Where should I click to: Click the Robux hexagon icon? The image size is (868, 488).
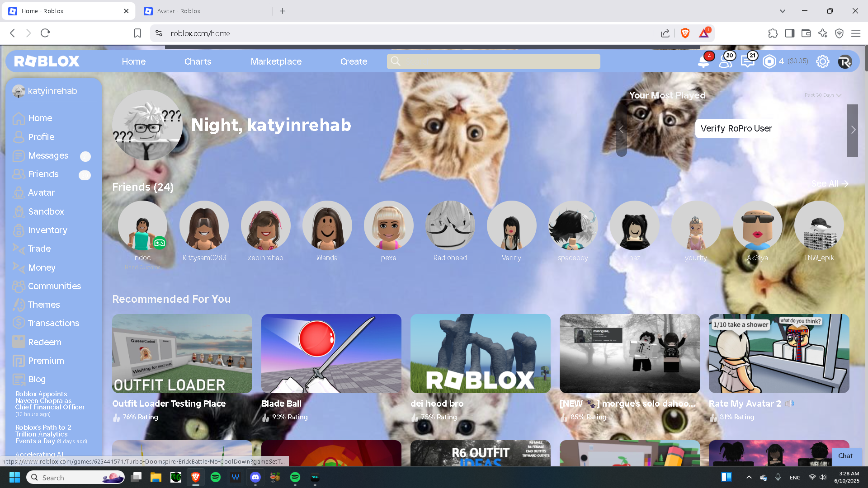[769, 61]
